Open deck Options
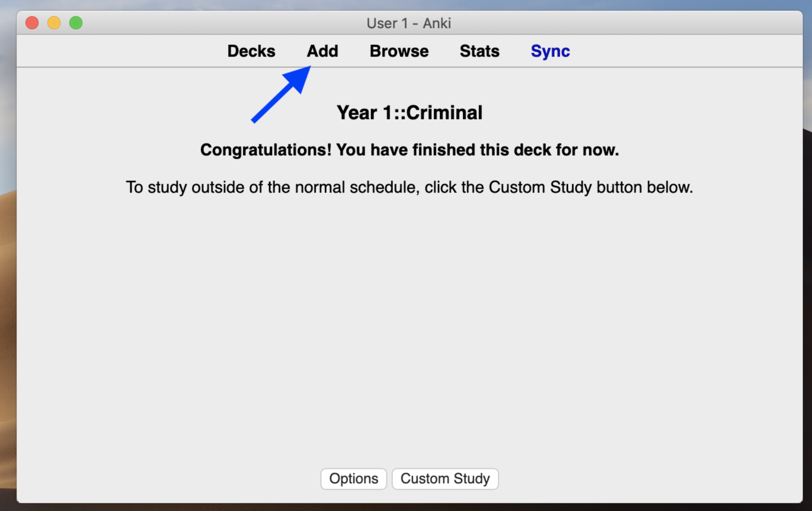The width and height of the screenshot is (812, 511). tap(353, 478)
